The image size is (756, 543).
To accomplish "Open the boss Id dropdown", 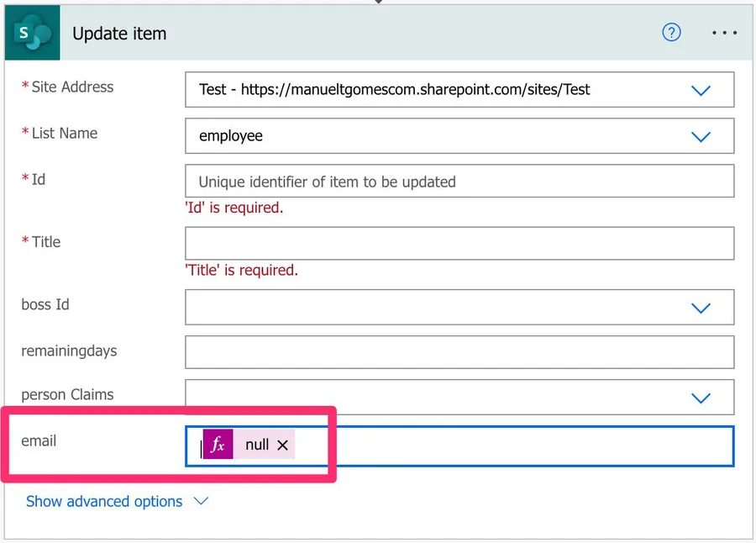I will (x=701, y=308).
